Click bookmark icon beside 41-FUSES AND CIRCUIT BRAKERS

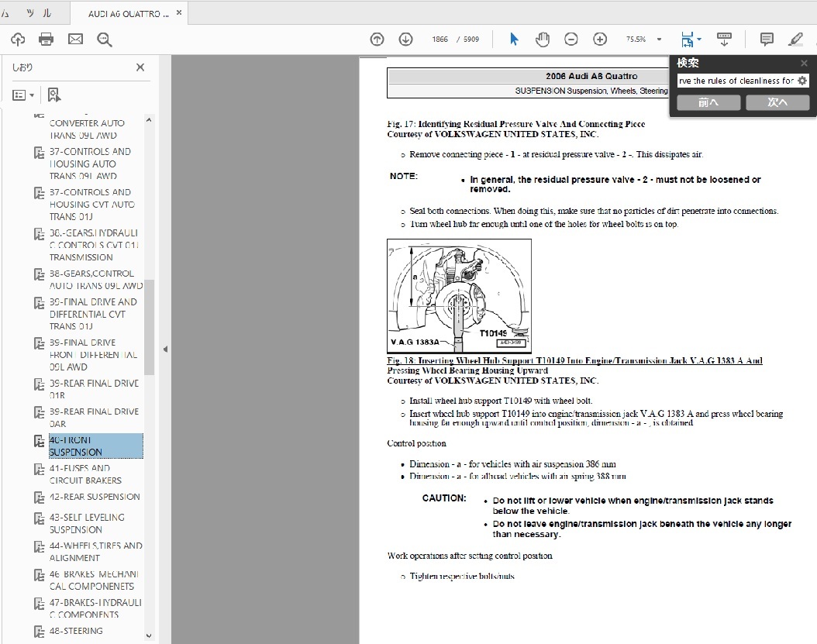point(39,470)
